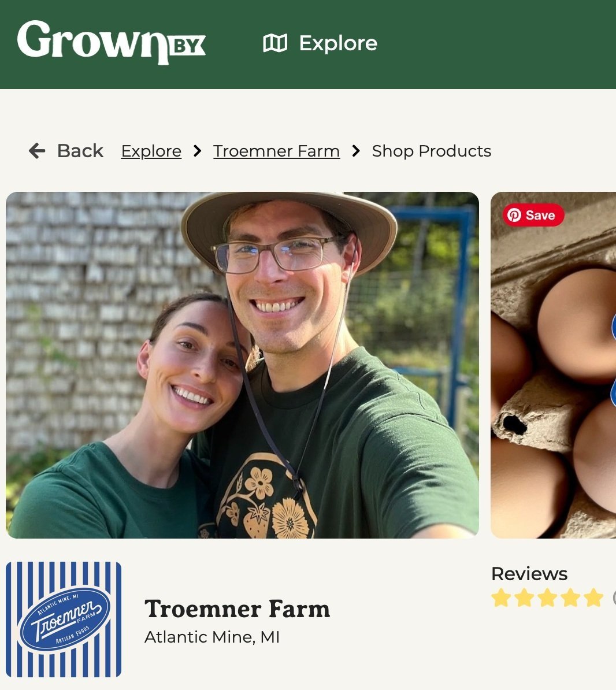Screen dimensions: 616x690
Task: Click the Pinterest logo icon
Action: (514, 215)
